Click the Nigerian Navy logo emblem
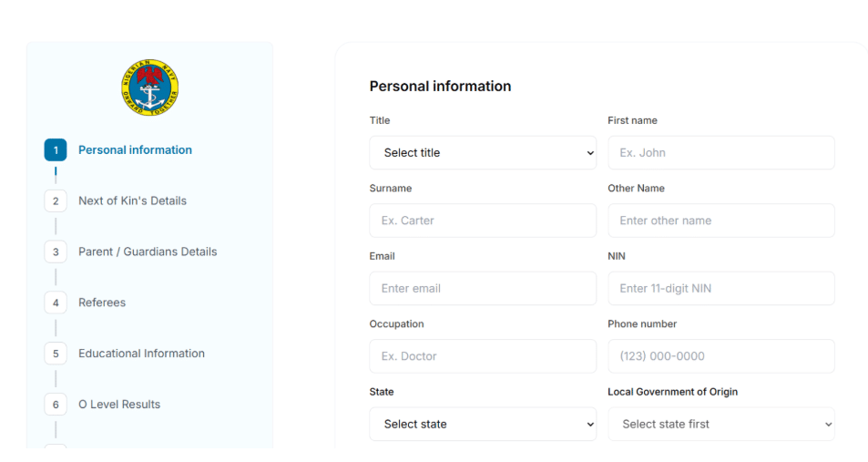 click(149, 88)
